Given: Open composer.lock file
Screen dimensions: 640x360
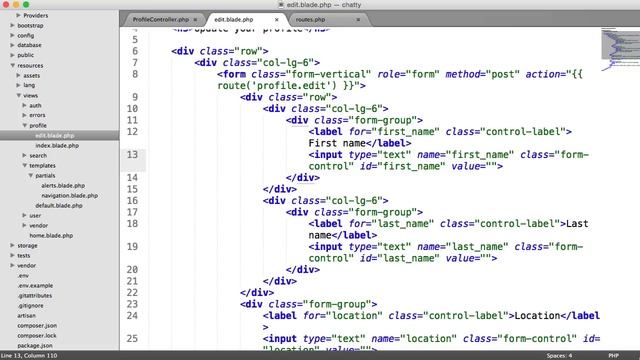Looking at the screenshot, I should tap(37, 336).
